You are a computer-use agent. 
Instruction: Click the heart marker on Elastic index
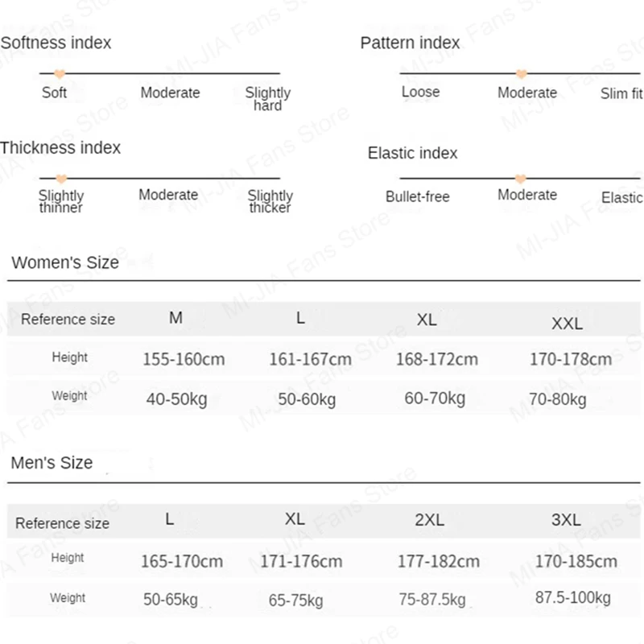(x=520, y=179)
